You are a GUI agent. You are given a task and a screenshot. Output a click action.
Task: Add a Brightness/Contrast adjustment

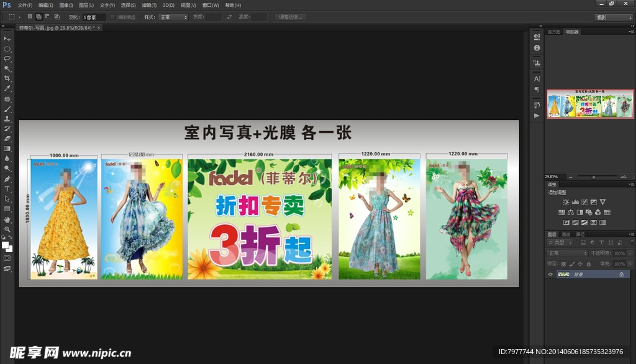point(566,202)
